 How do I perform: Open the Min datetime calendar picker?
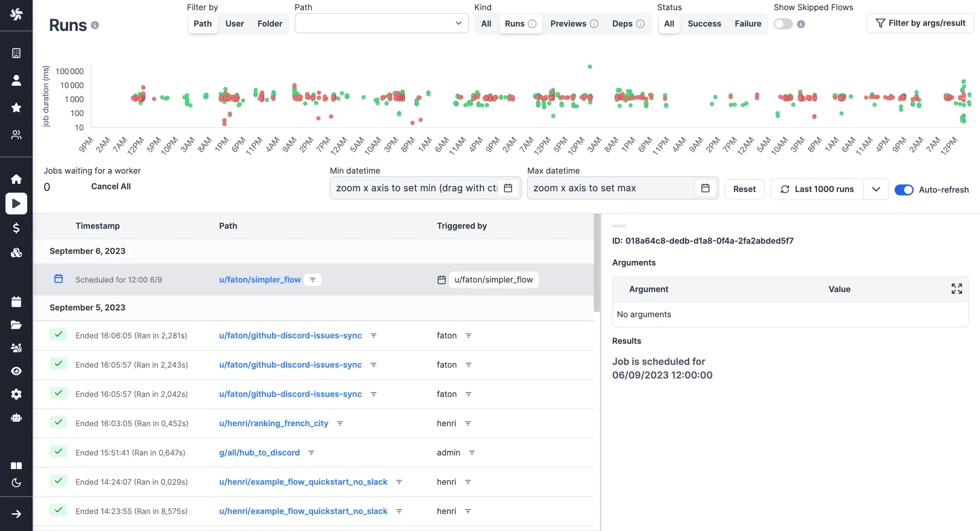coord(508,188)
